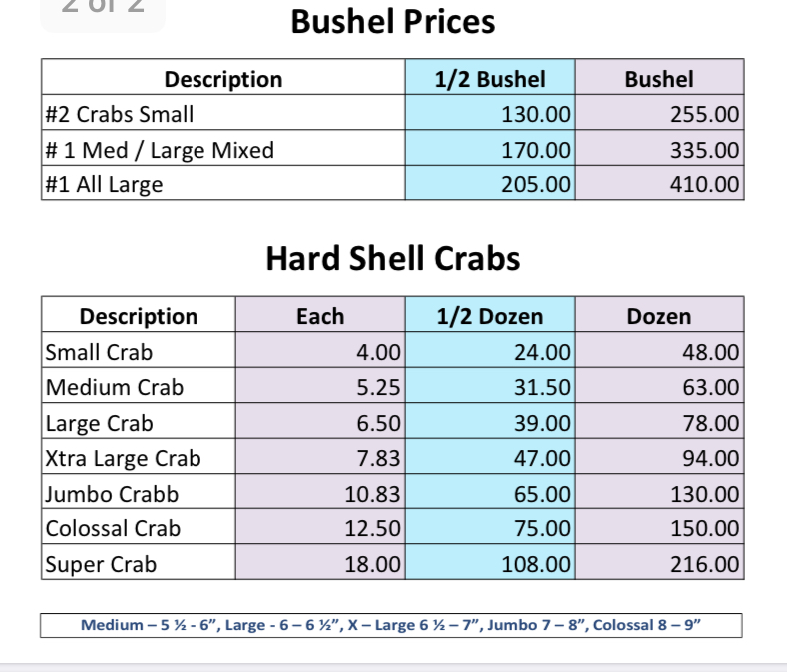Select the "Each" column header
787x672 pixels.
(320, 316)
